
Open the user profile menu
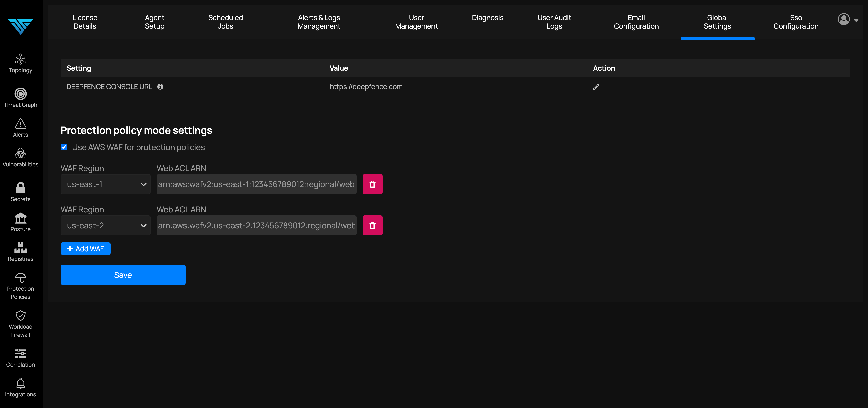(844, 19)
